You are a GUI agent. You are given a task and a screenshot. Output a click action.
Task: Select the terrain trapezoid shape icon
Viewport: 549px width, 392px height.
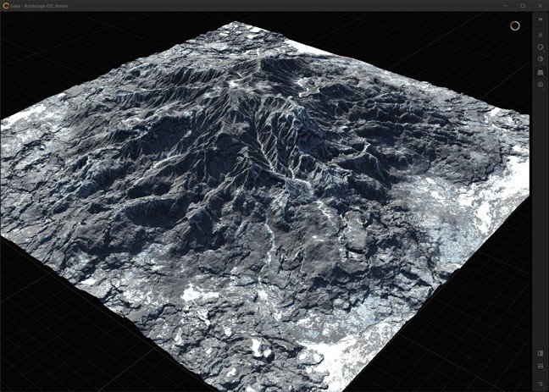pos(541,72)
